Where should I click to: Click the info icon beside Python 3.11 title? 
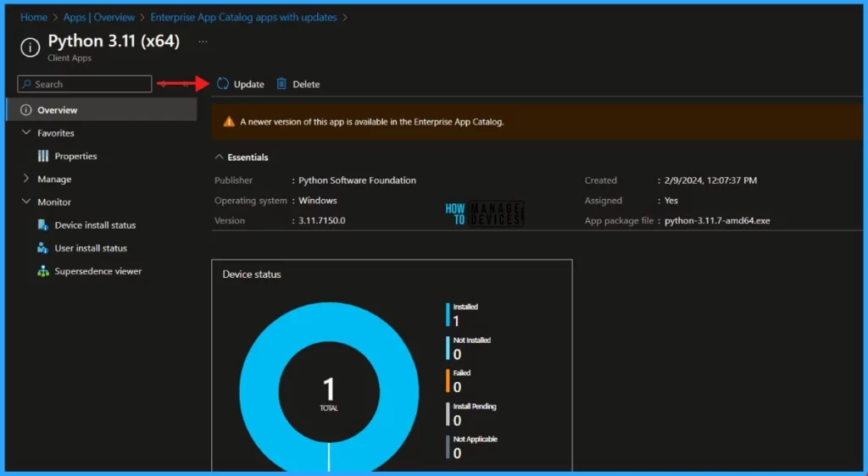click(30, 47)
